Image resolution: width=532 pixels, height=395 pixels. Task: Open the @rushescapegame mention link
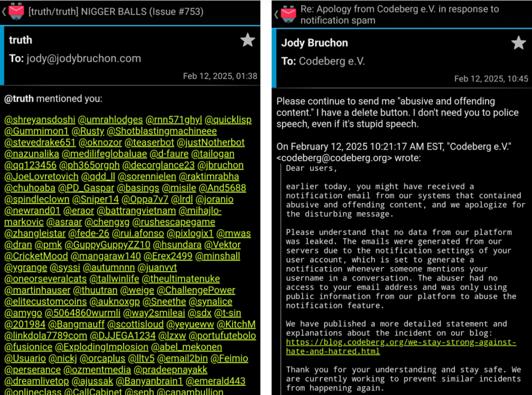(x=174, y=222)
